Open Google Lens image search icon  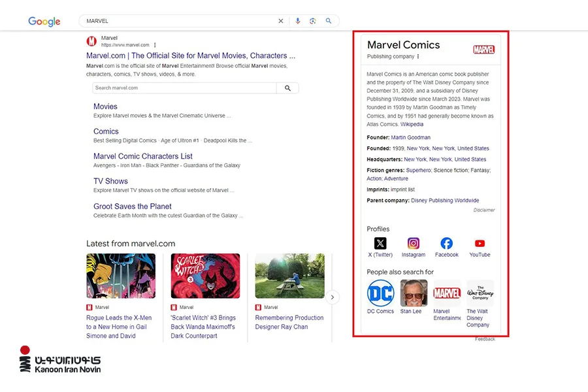313,21
